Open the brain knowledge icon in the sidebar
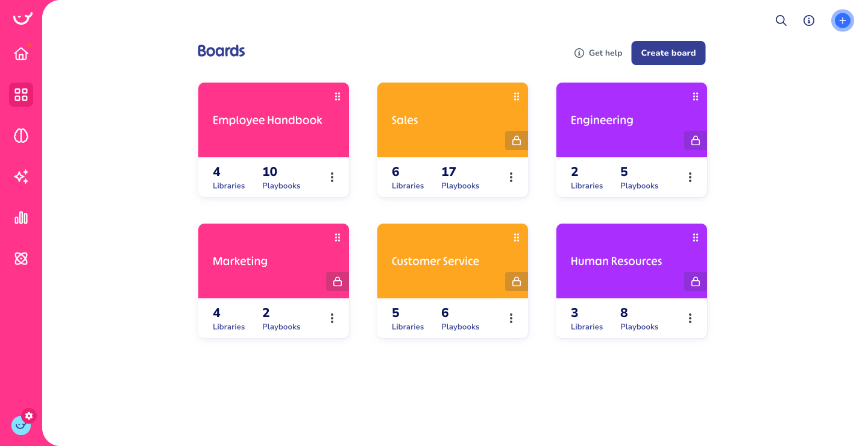 [x=21, y=136]
